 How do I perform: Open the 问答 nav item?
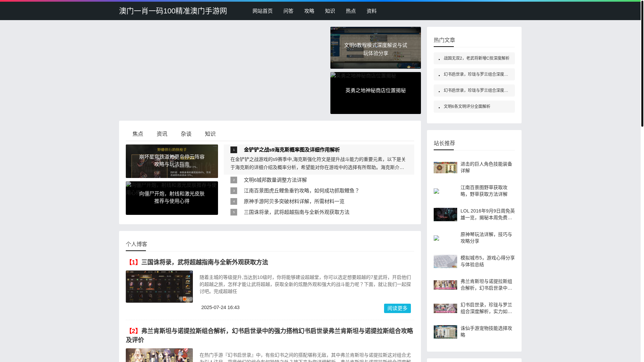(x=288, y=11)
